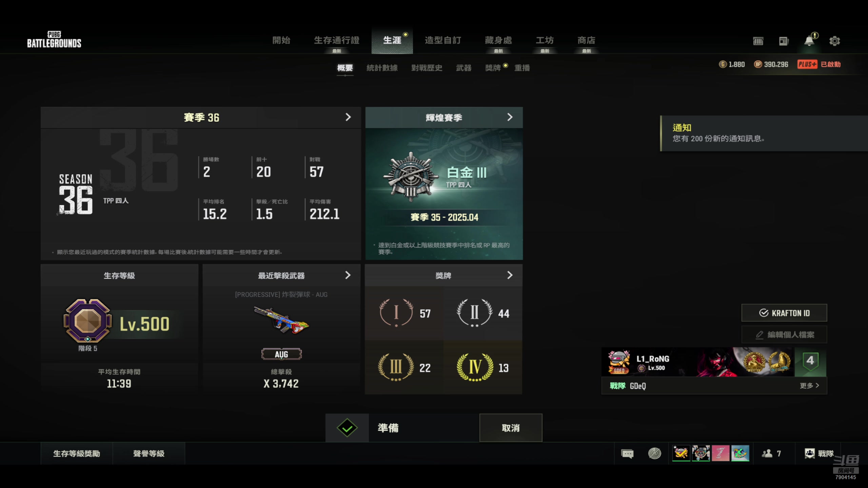
Task: Open the inventory crate icon in top bar
Action: [x=758, y=41]
